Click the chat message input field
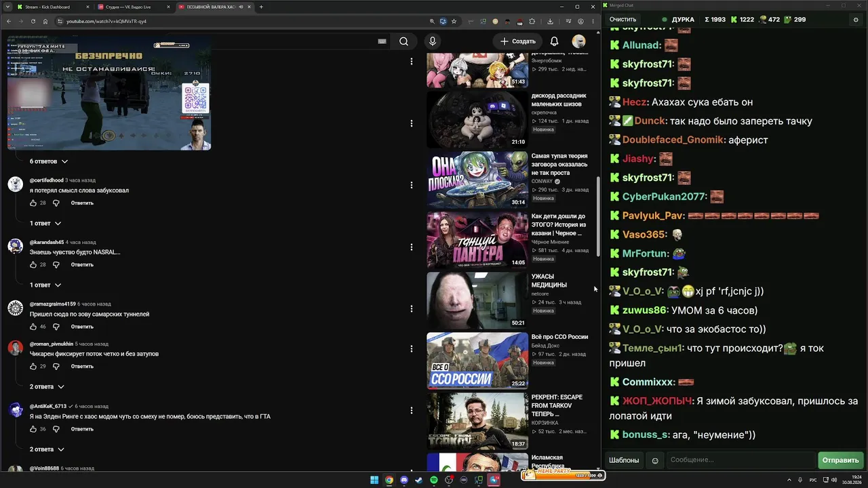 click(741, 460)
